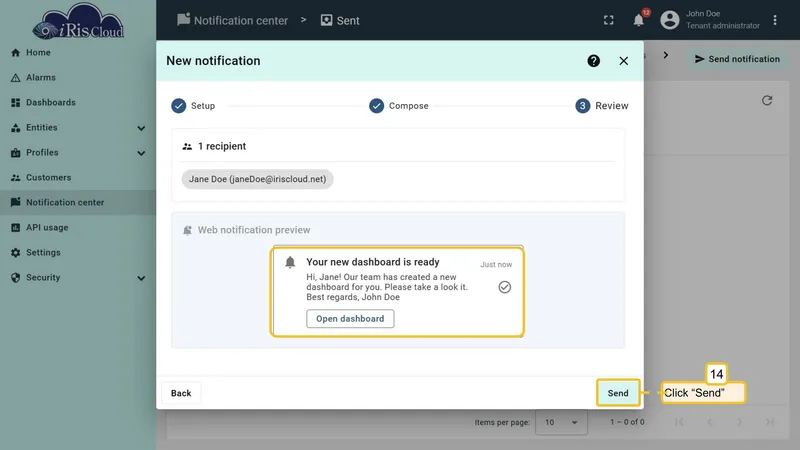Screen dimensions: 800x450
Task: Click the 'Tenant administrator' role text
Action: 722,26
